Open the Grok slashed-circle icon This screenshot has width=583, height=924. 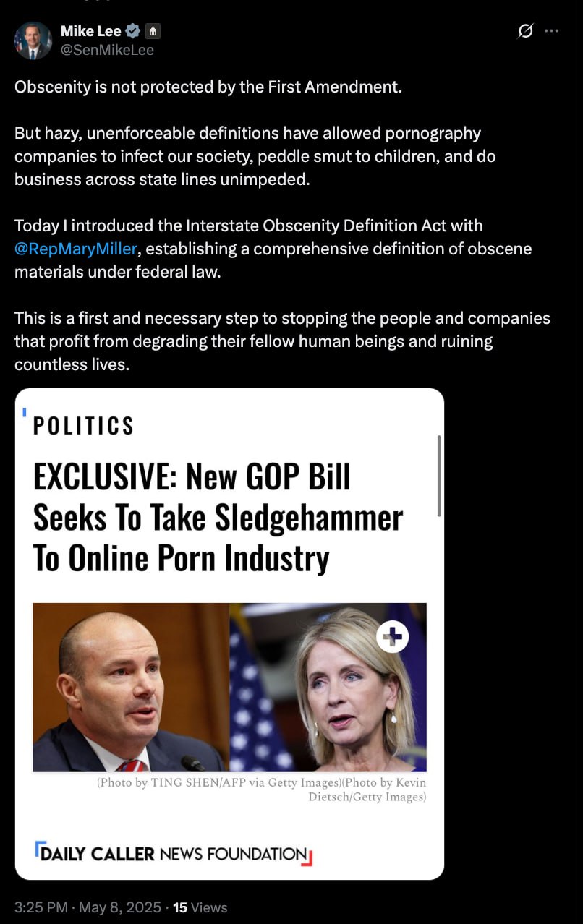click(527, 31)
